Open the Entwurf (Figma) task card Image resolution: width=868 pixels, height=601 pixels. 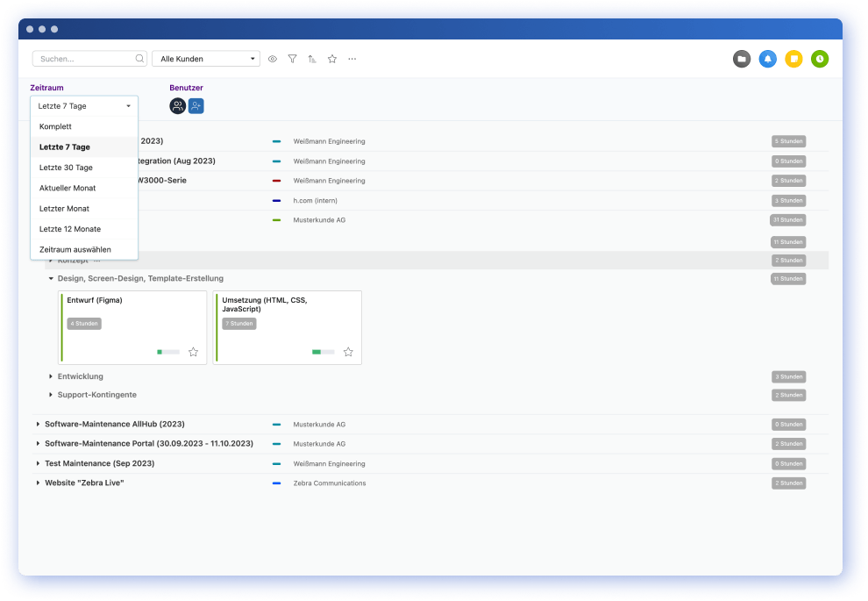132,327
